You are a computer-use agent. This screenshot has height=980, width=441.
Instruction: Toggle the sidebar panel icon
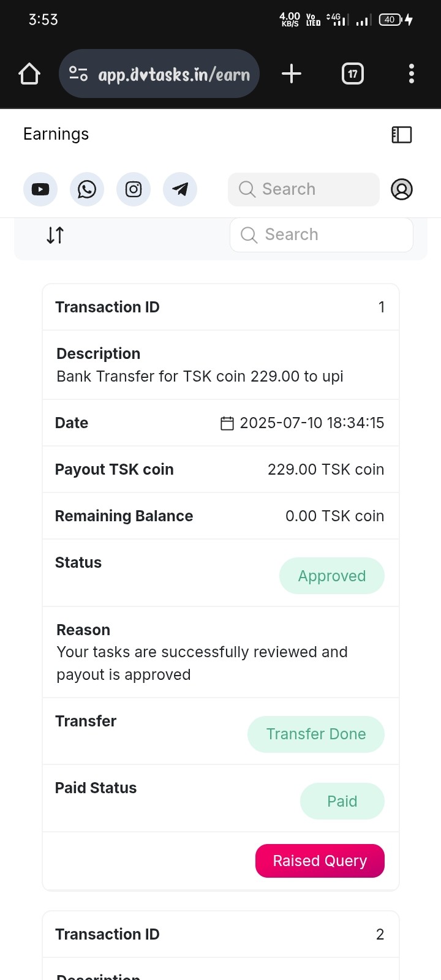coord(402,135)
